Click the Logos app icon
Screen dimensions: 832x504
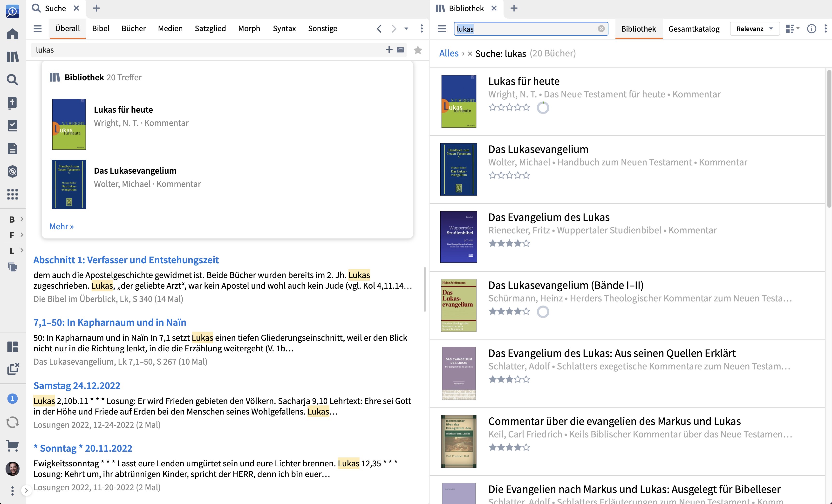click(x=13, y=12)
